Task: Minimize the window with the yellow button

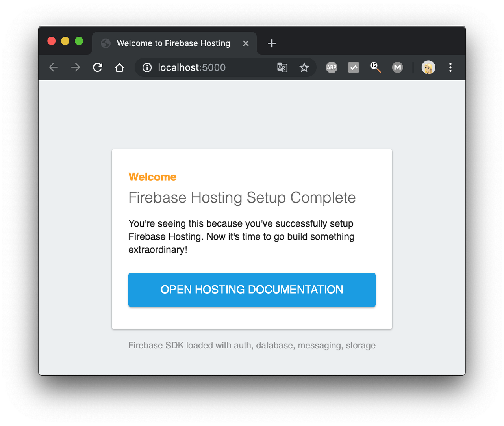Action: point(65,41)
